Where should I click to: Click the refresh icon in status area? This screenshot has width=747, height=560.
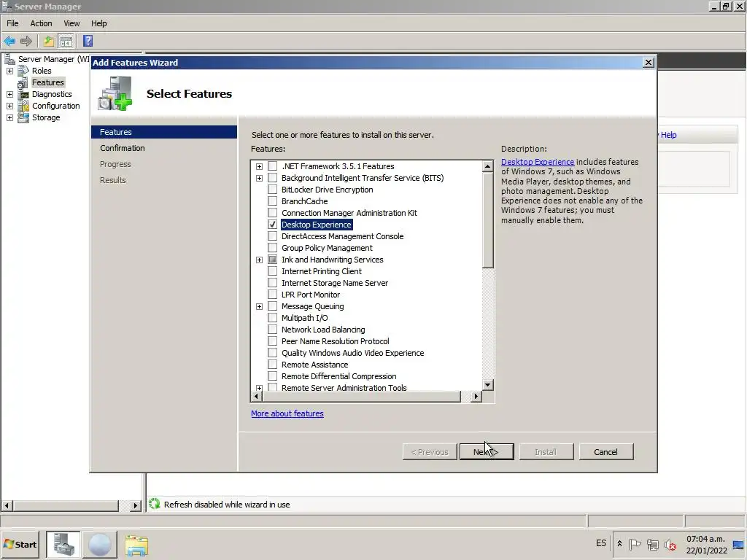pos(155,504)
